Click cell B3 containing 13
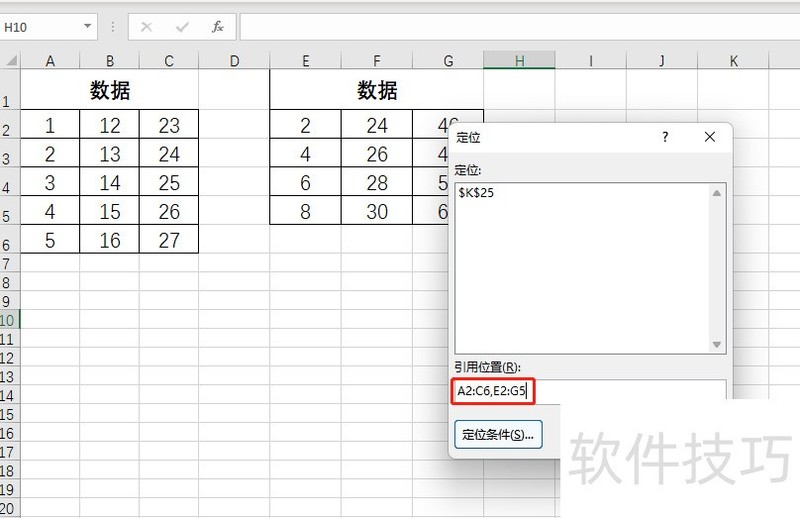 [110, 154]
